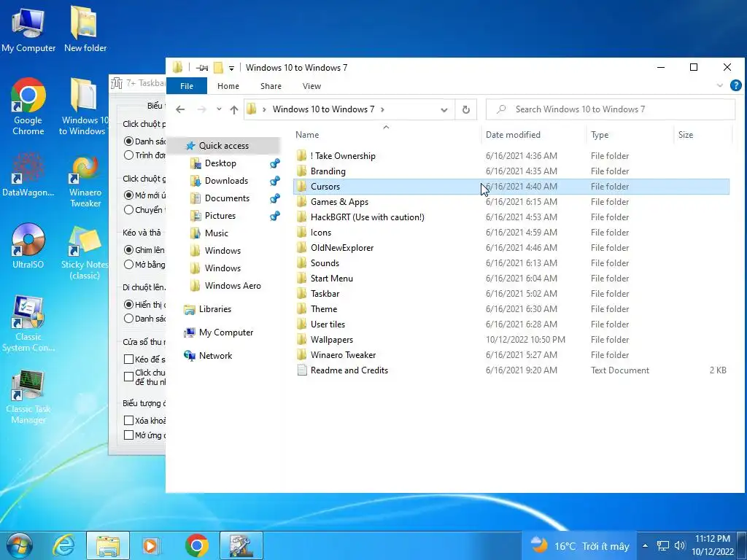Switch to the Share ribbon tab
747x560 pixels.
click(x=271, y=86)
